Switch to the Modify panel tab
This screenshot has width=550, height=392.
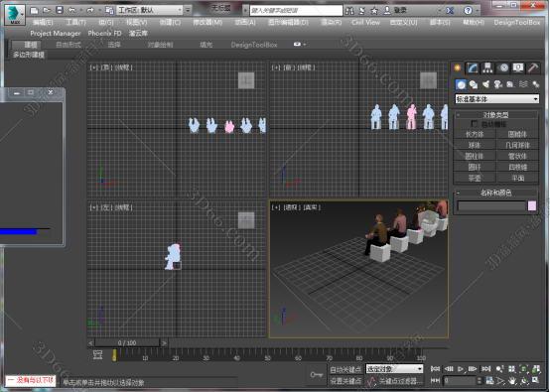473,68
